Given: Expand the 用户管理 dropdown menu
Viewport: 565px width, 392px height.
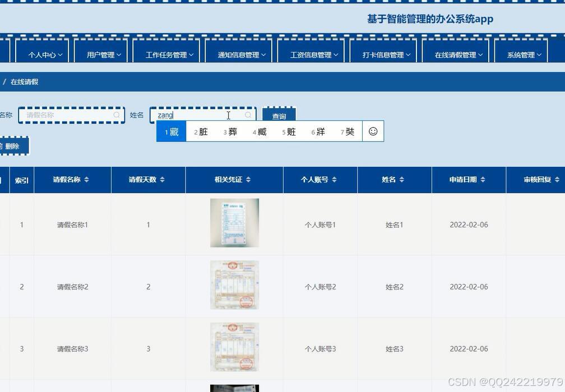Looking at the screenshot, I should click(x=101, y=54).
